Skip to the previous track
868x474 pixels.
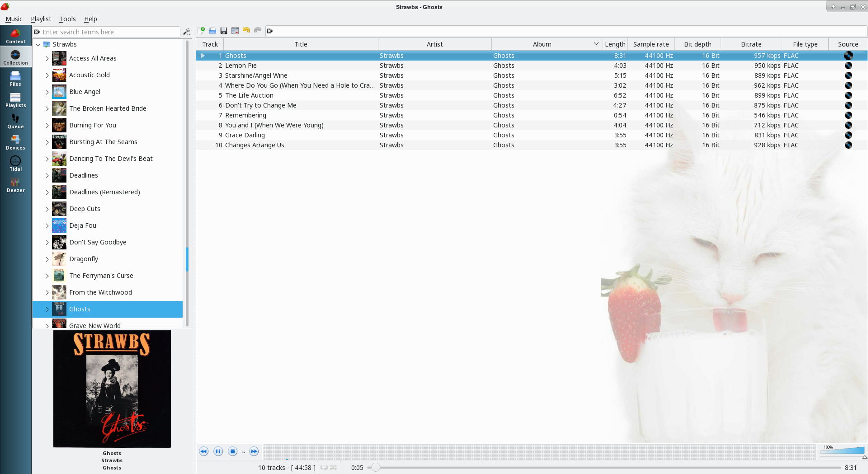(x=204, y=451)
